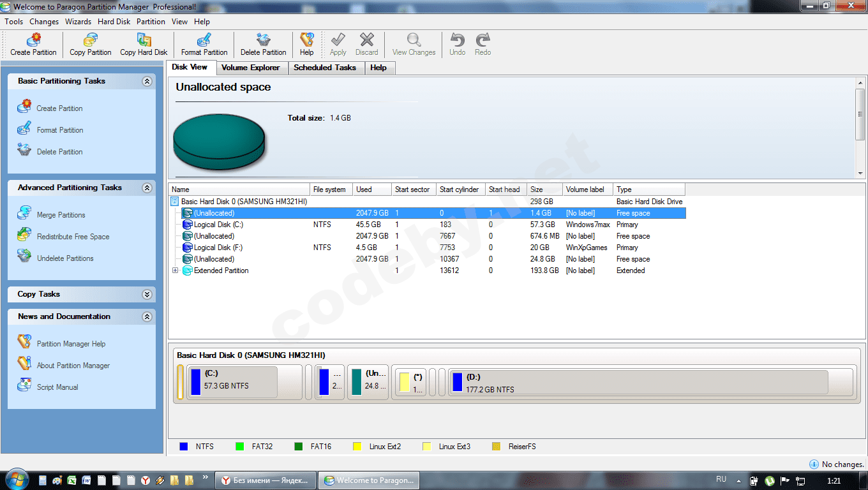
Task: Click the Windows Start button
Action: [16, 480]
